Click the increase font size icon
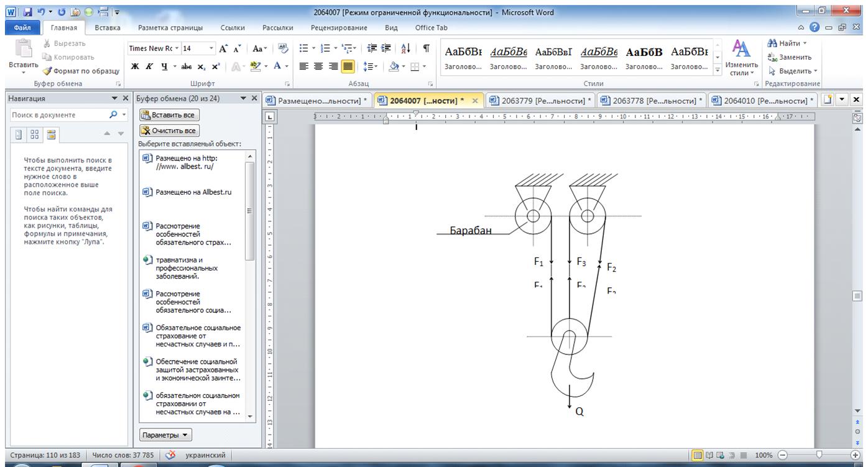 [x=223, y=49]
